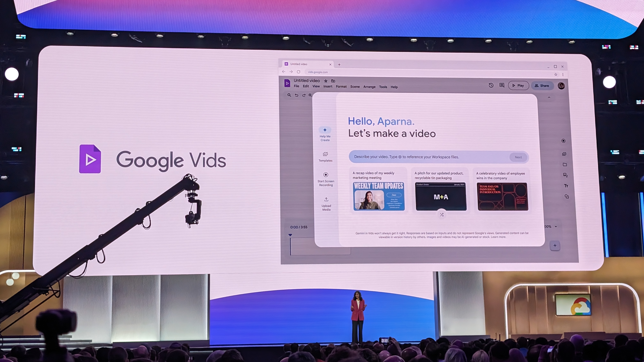Screen dimensions: 644x362
Task: Click the zoom magnifier toolbar icon
Action: [x=310, y=95]
